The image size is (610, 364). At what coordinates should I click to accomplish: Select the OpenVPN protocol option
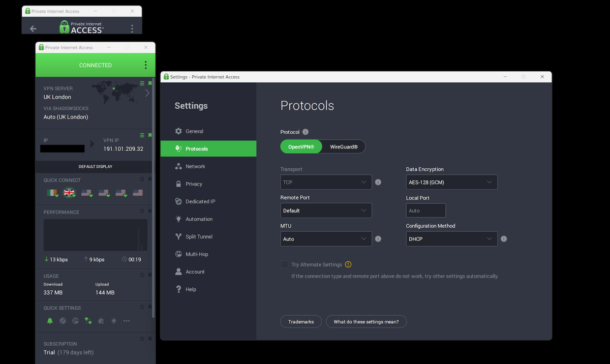coord(301,146)
